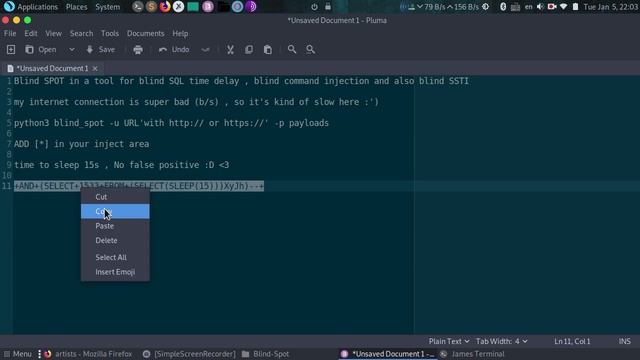
Task: Open the Search menu
Action: click(81, 33)
